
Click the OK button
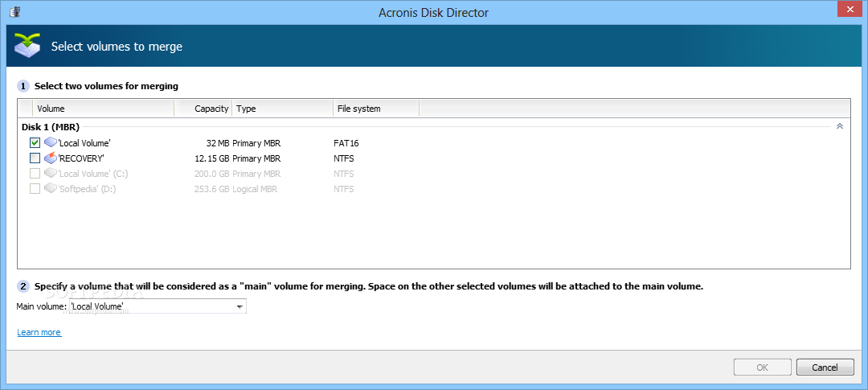pos(762,367)
